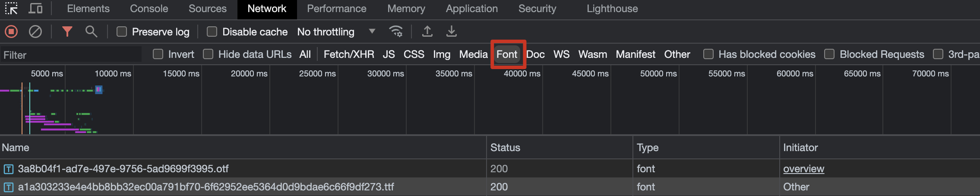Open network conditions wifi icon
Viewport: 980px width, 196px height.
click(x=395, y=32)
